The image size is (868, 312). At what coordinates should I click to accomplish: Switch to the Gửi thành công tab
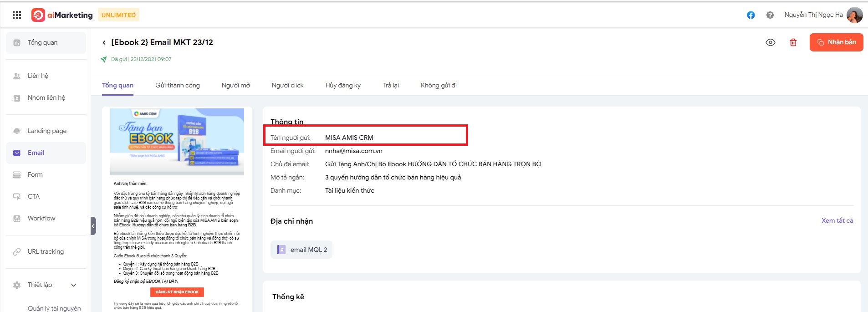(178, 85)
